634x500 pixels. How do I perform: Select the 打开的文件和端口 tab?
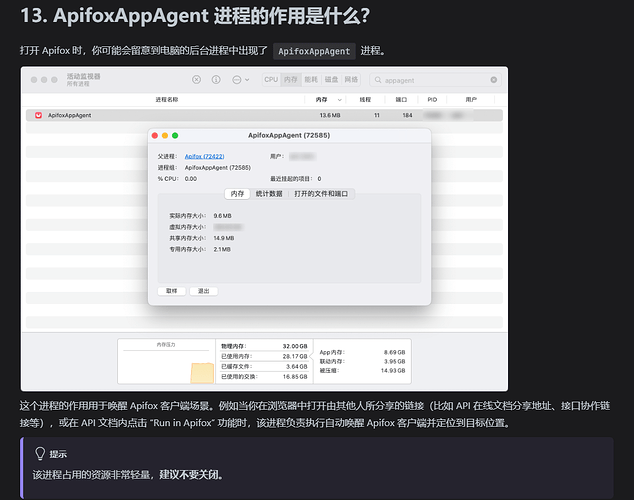pyautogui.click(x=321, y=194)
